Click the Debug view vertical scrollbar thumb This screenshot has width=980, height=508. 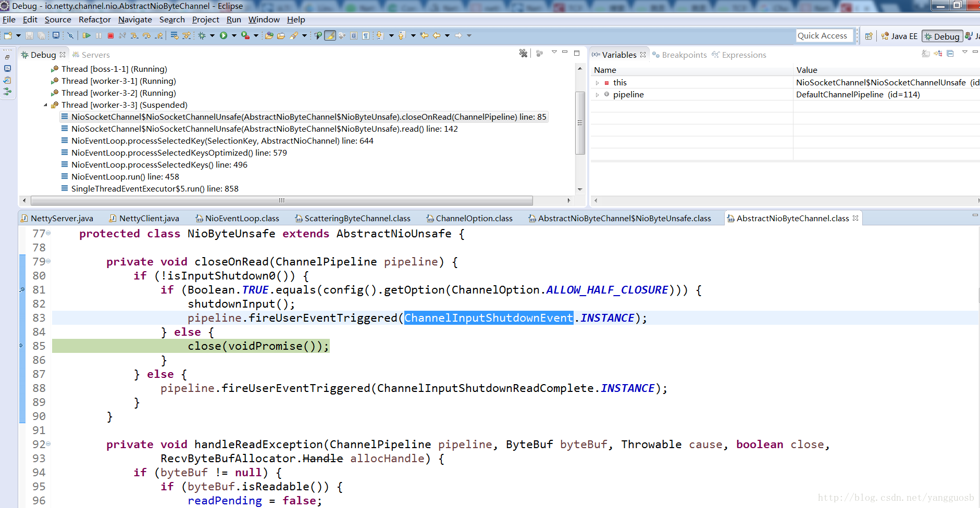tap(580, 123)
